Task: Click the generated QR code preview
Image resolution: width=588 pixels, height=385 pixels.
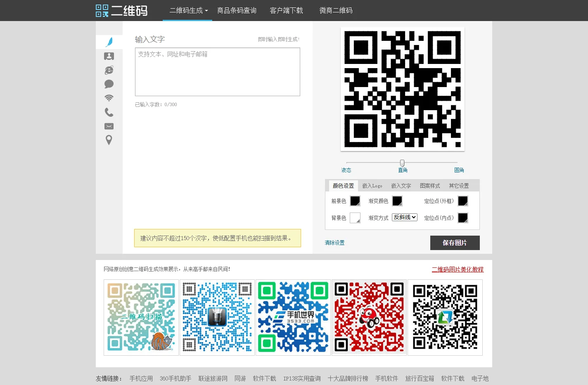Action: coord(403,89)
